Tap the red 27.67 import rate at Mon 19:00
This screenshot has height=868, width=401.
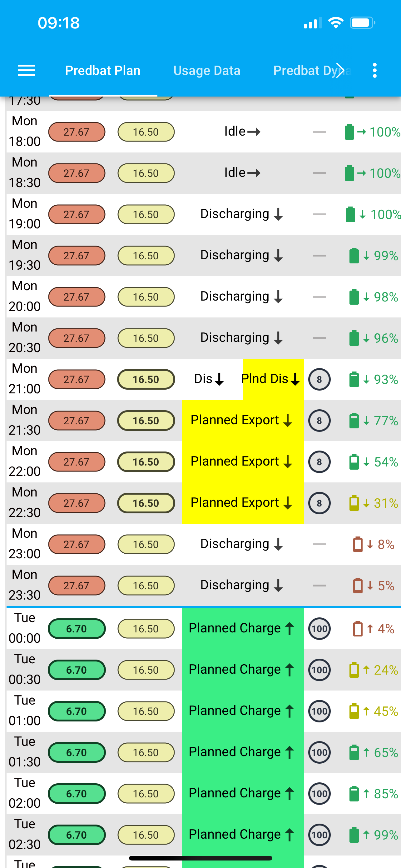click(77, 214)
